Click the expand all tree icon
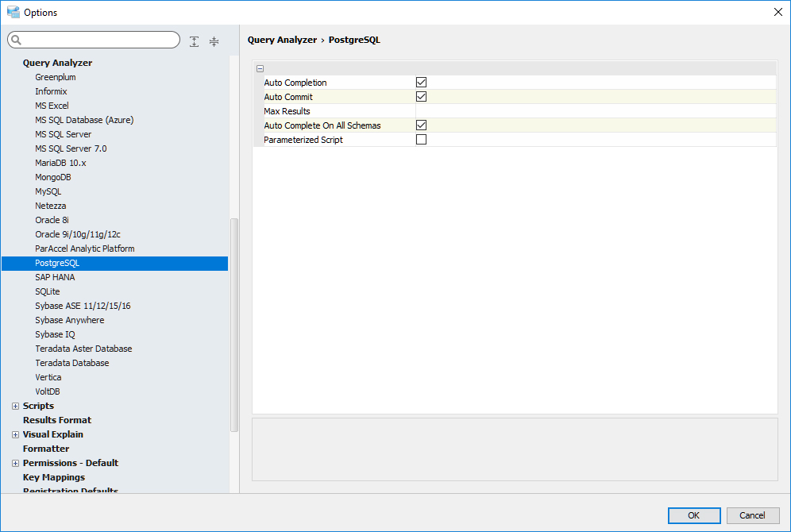 coord(195,41)
